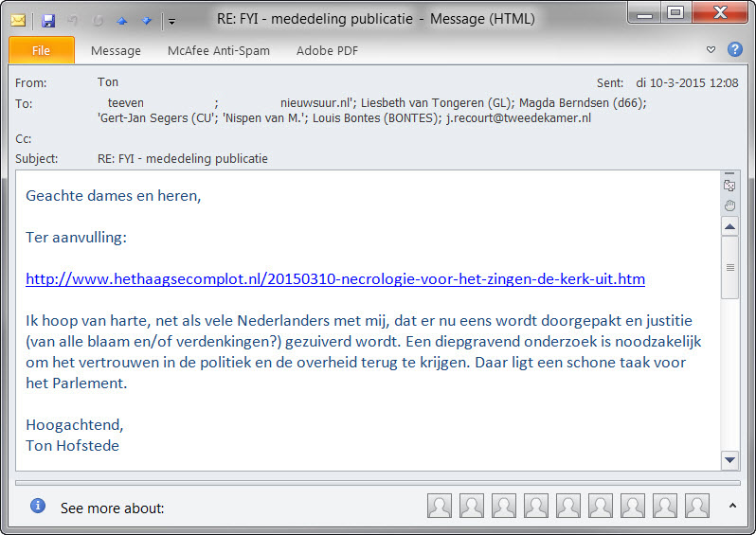Go to previous item with up arrow

tap(122, 21)
